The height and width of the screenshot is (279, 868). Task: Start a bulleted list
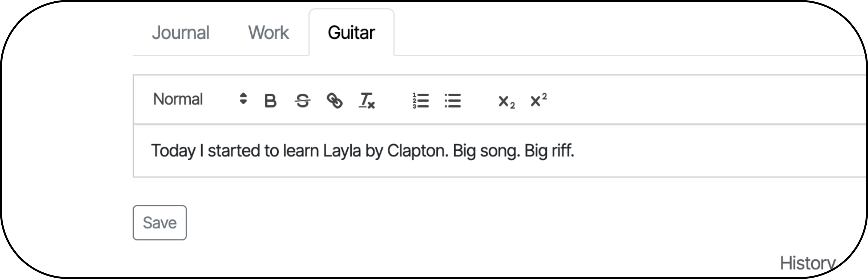point(452,100)
